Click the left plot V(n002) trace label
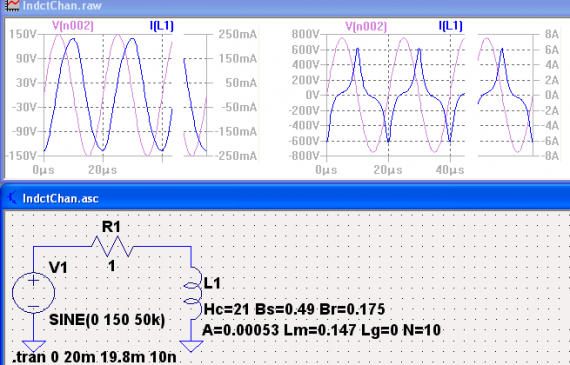Screen dimensions: 570x365 point(73,26)
